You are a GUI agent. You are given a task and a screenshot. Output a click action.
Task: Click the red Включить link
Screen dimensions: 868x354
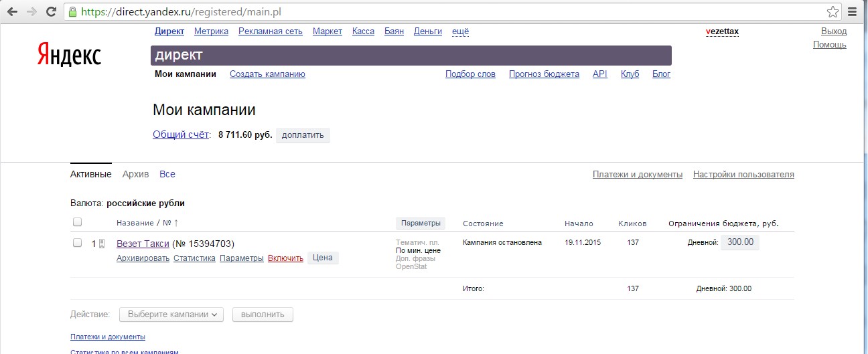(285, 258)
